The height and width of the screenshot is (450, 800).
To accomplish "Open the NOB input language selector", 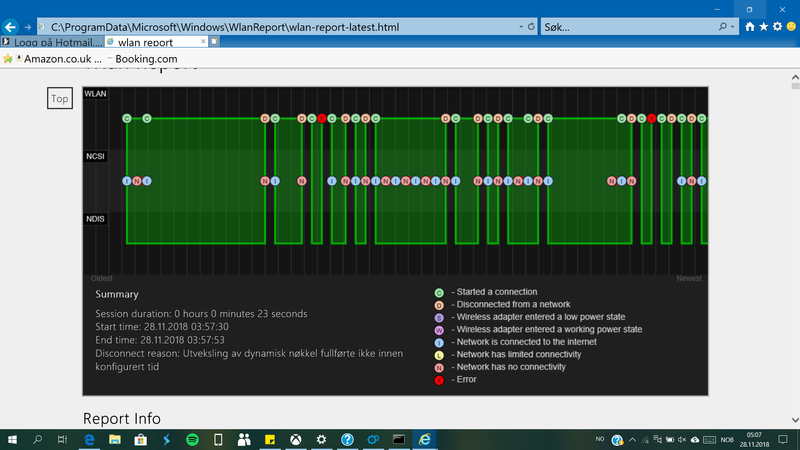I will [x=727, y=439].
